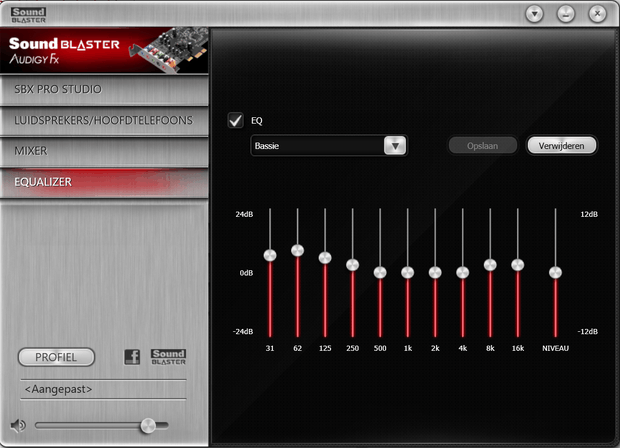Click the 31 Hz band slider knob
The image size is (620, 448).
click(270, 255)
